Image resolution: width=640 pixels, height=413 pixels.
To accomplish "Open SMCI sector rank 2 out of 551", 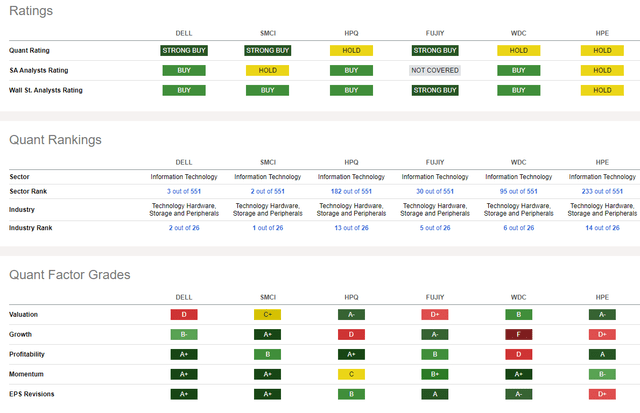I will [267, 191].
